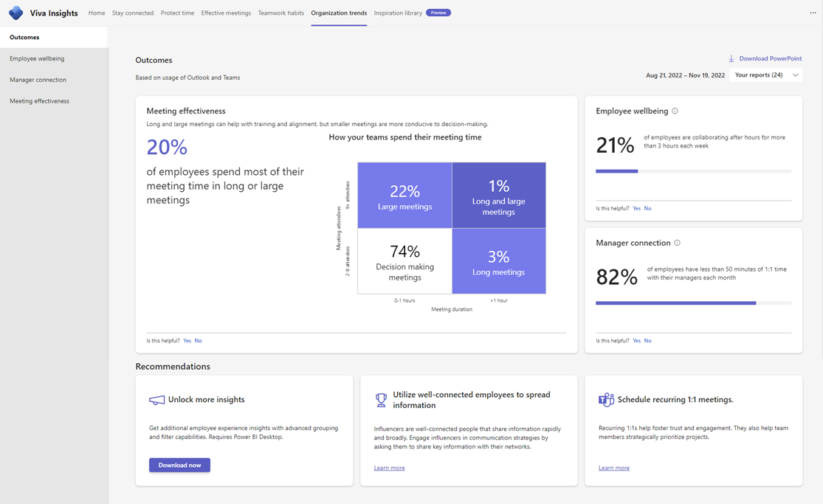Open the Your reports (24) dropdown
This screenshot has width=823, height=504.
(x=765, y=75)
